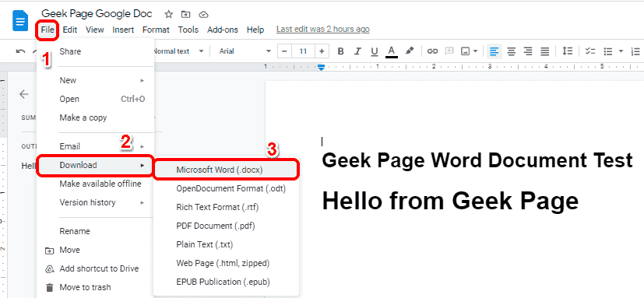Select justify alignment

click(x=544, y=51)
